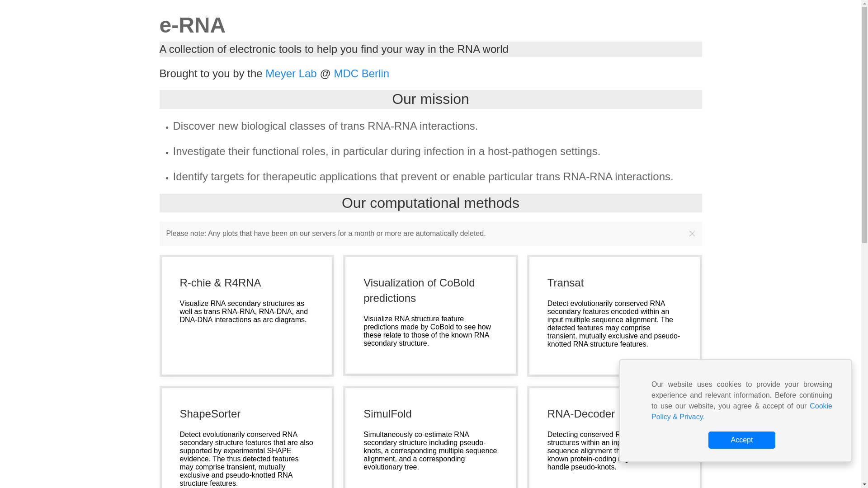This screenshot has width=868, height=488.
Task: Click the SimulFold description text
Action: (430, 450)
